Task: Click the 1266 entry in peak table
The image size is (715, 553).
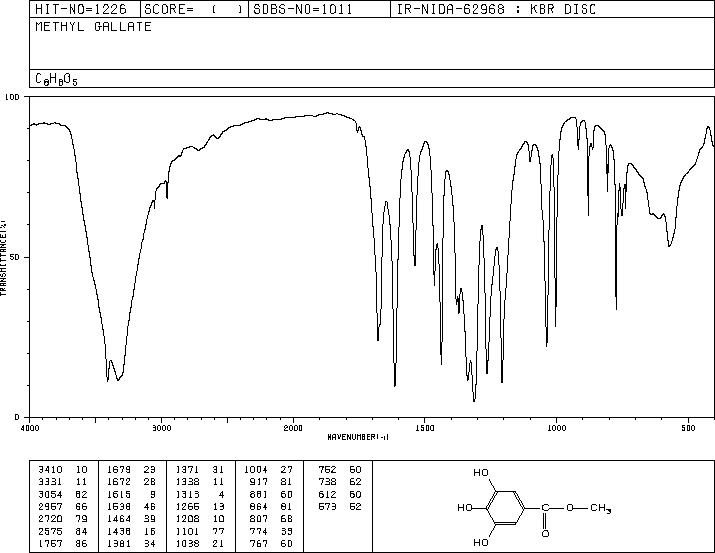Action: pos(187,506)
